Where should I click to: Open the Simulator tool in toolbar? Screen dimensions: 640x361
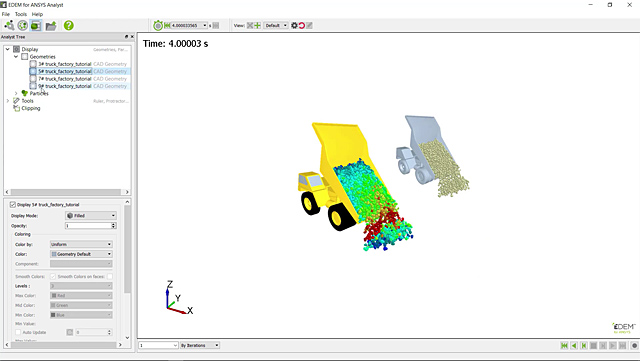click(22, 25)
